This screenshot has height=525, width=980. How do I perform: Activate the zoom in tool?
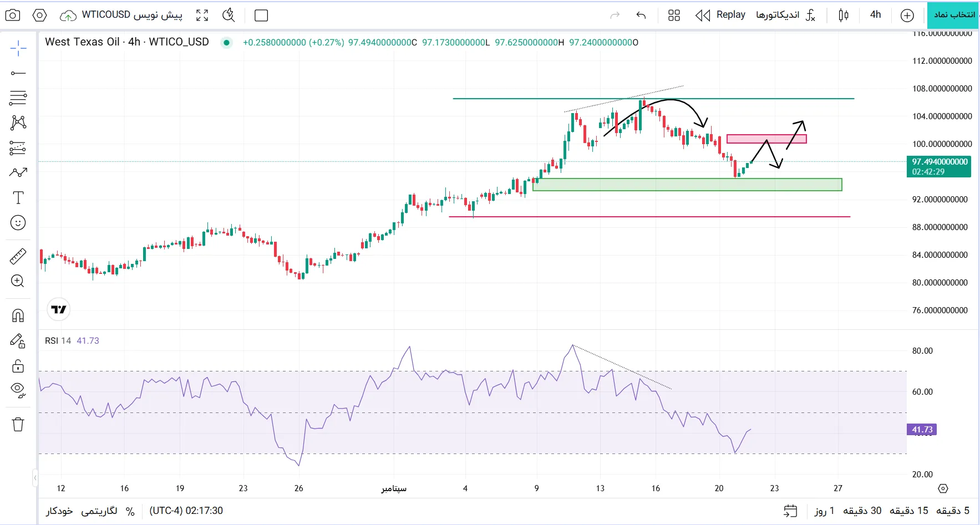pos(18,281)
